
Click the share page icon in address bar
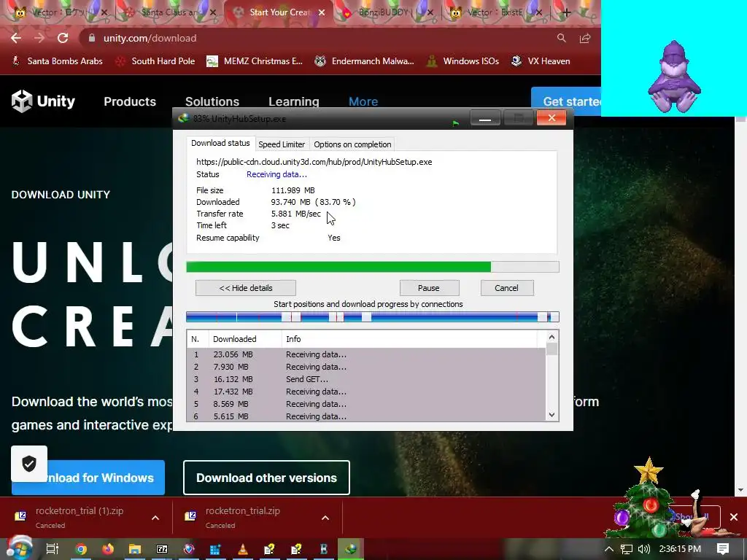point(585,38)
